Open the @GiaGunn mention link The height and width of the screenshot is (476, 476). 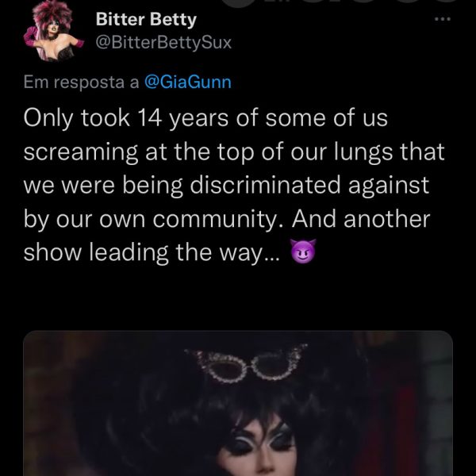pyautogui.click(x=188, y=83)
